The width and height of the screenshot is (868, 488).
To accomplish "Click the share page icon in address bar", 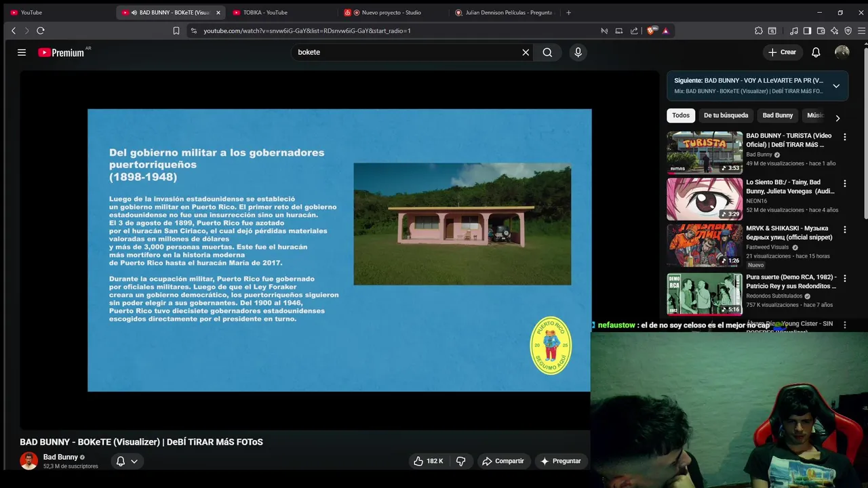I will click(634, 30).
